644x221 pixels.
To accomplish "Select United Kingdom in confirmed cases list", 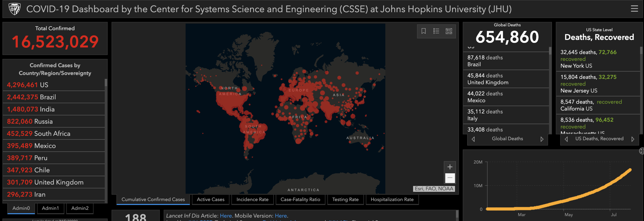I will tap(54, 182).
